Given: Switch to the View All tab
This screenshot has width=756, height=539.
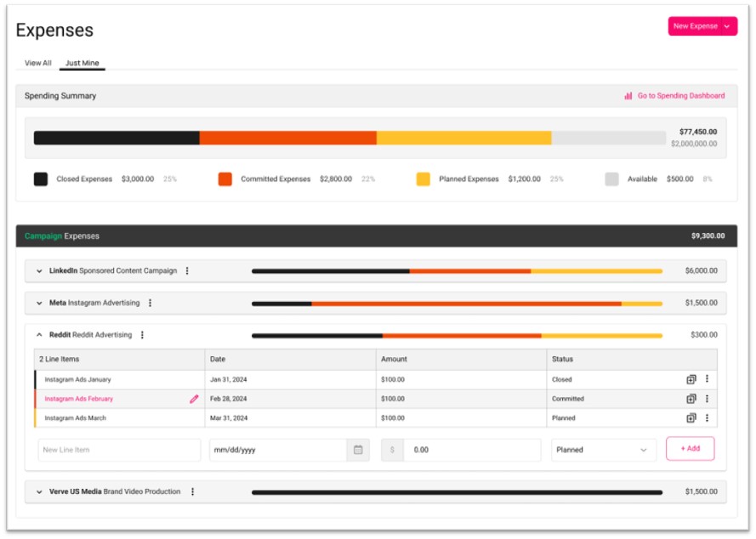Looking at the screenshot, I should (37, 63).
